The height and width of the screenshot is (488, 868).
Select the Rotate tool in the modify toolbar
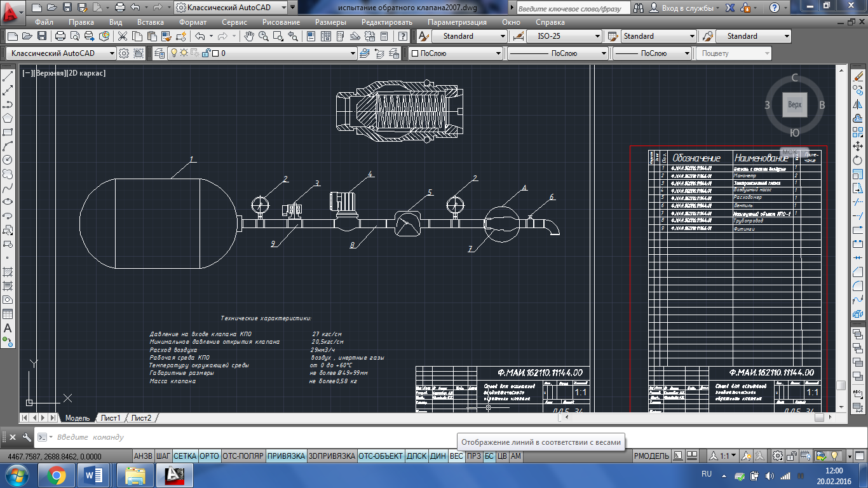click(858, 160)
